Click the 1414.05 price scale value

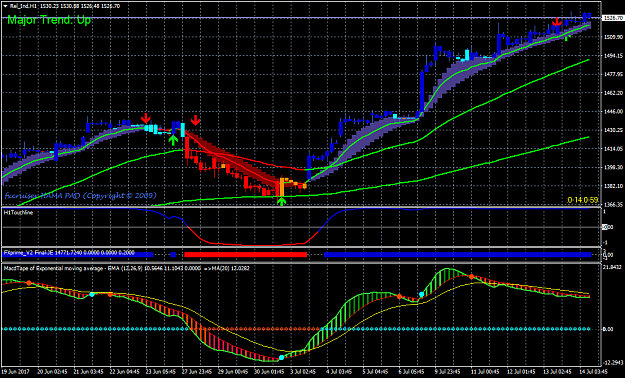coord(613,149)
